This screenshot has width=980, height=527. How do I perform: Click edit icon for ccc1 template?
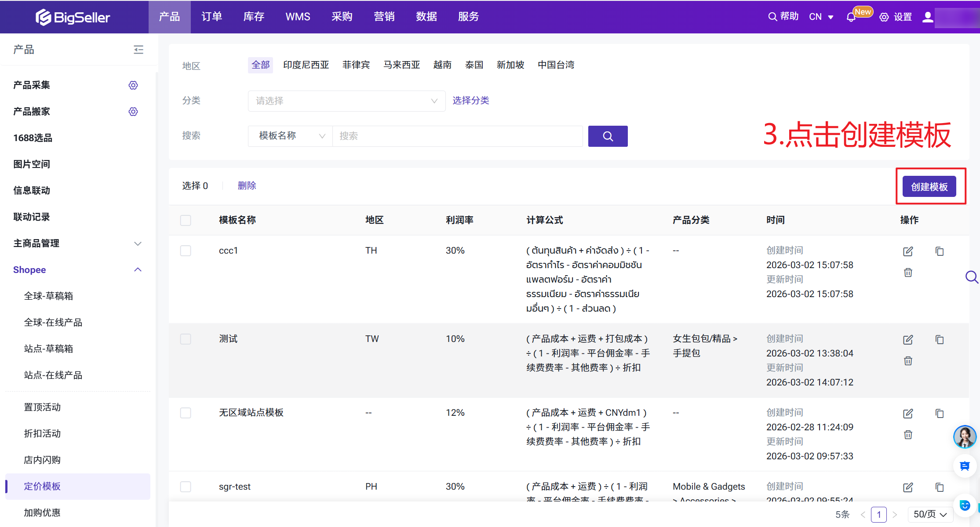tap(908, 251)
